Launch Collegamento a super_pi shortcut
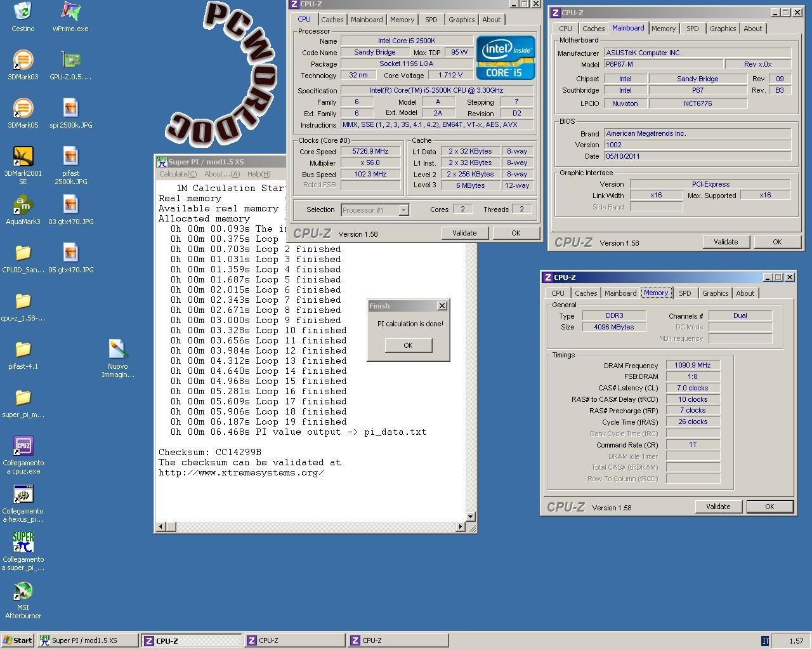812x650 pixels. (23, 552)
